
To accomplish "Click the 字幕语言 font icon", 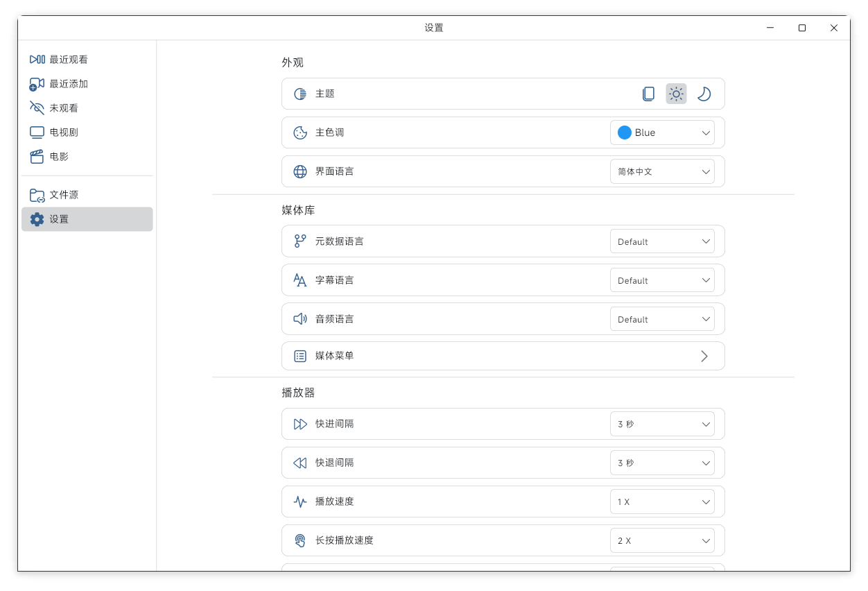I will pyautogui.click(x=300, y=280).
